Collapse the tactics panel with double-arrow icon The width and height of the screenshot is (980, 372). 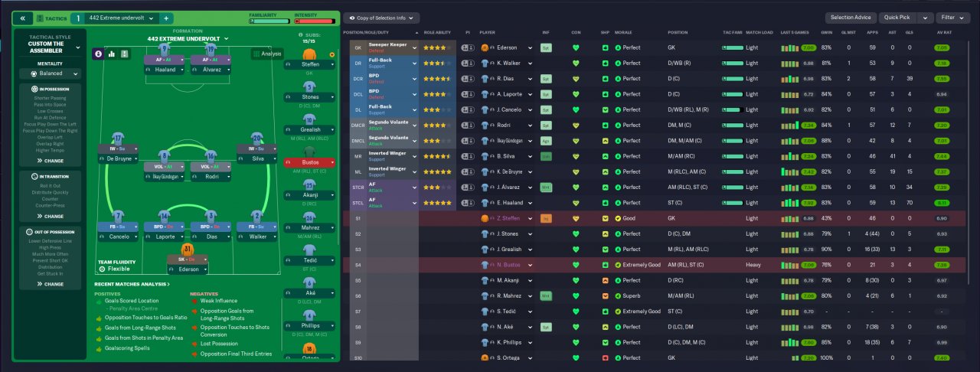[23, 18]
